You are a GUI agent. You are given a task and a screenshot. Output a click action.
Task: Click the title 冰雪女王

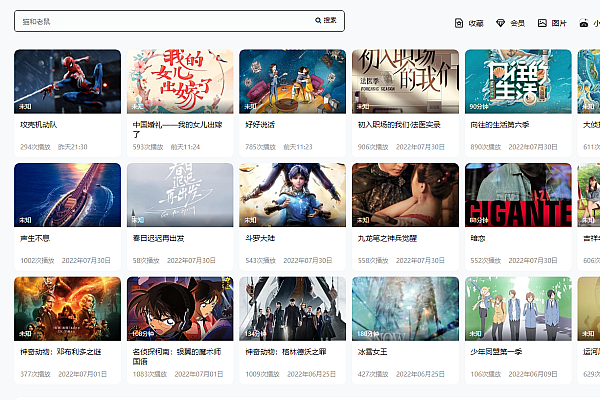coord(372,352)
